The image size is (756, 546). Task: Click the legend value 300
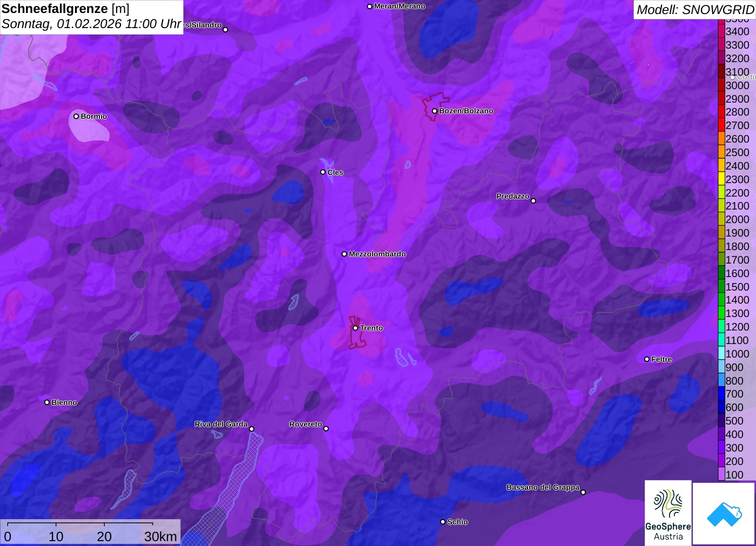(x=734, y=448)
